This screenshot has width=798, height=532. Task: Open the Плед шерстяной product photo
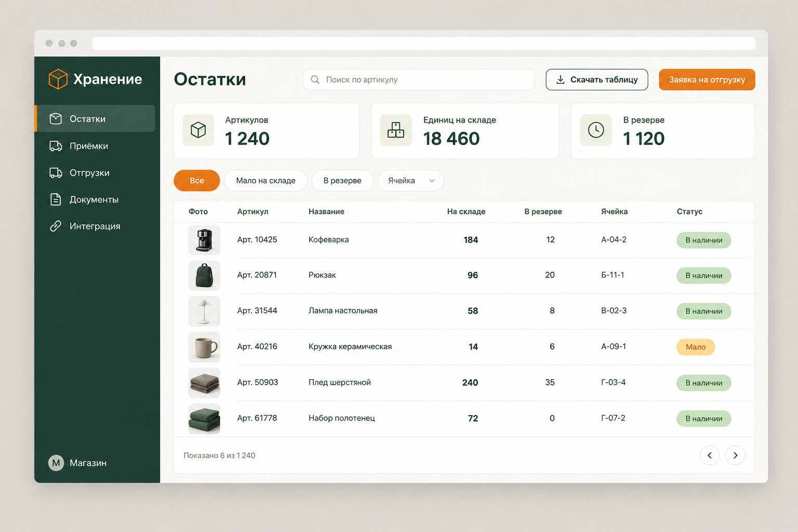tap(204, 383)
